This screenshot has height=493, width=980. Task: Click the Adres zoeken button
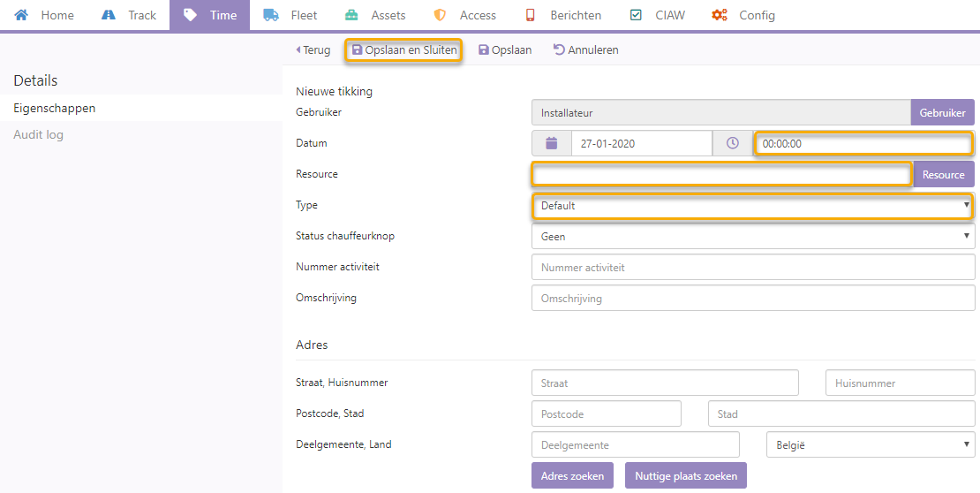[x=574, y=475]
